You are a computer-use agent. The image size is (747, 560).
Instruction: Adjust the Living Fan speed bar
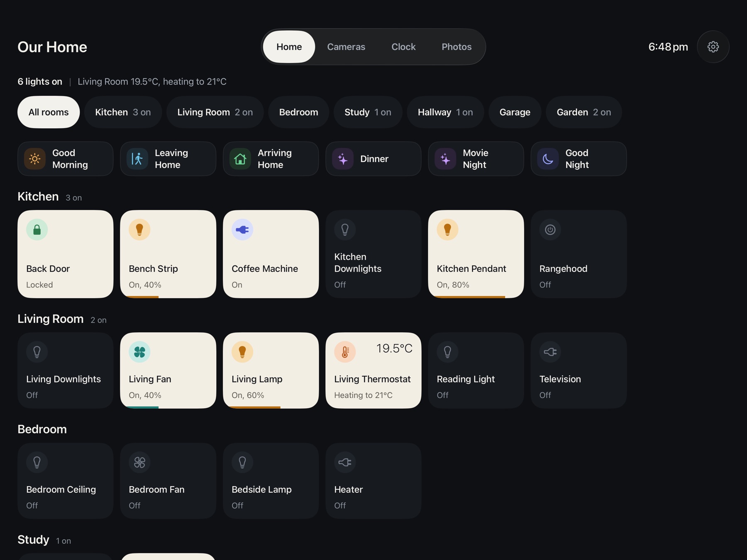click(168, 407)
